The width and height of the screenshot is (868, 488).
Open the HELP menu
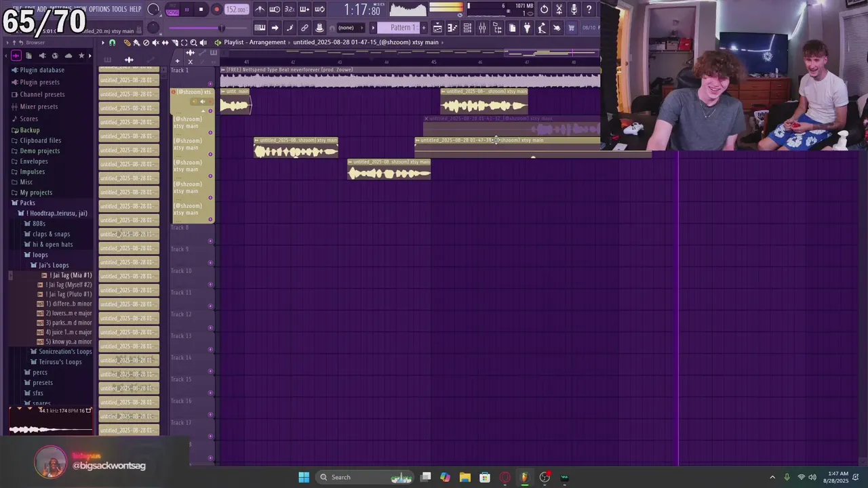pyautogui.click(x=135, y=9)
